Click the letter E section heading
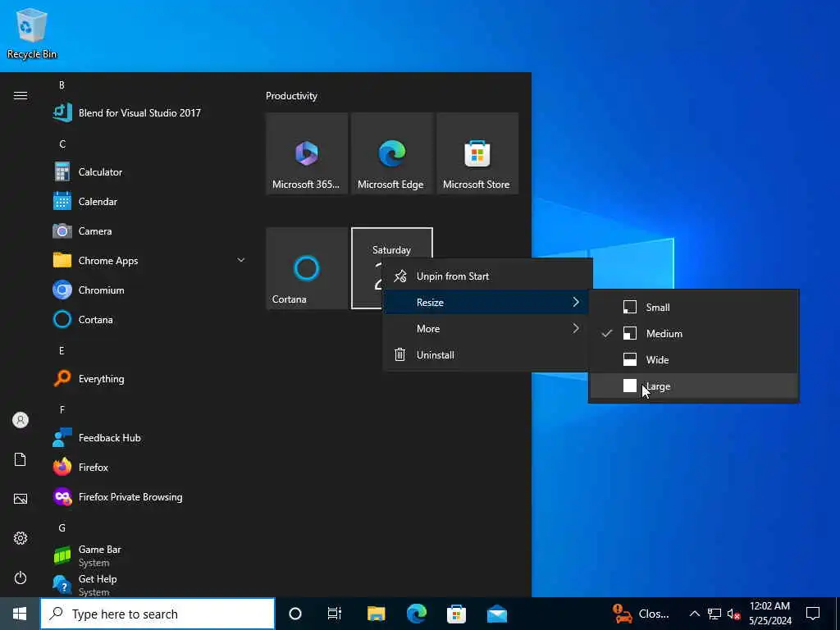Image resolution: width=840 pixels, height=630 pixels. (62, 350)
